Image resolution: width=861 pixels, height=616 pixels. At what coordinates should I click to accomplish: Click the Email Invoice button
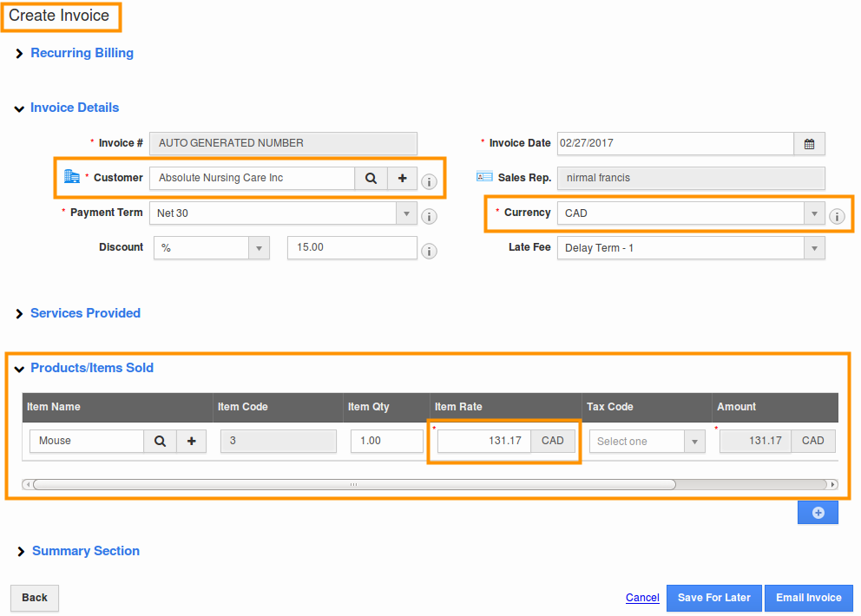[808, 598]
